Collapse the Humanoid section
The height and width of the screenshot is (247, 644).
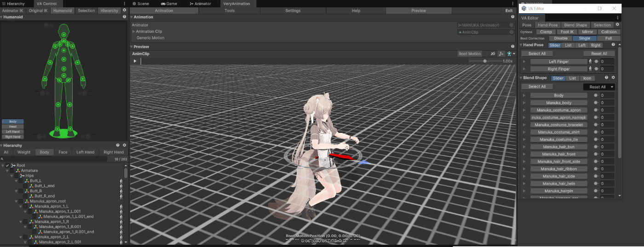(x=2, y=17)
